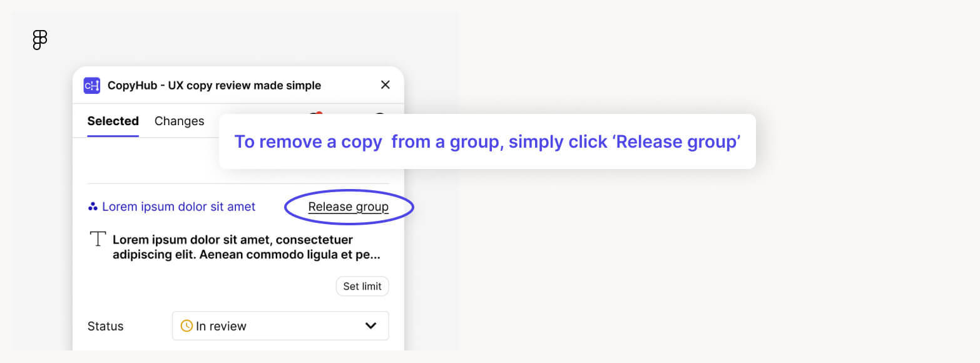Click the Figma logo icon
The height and width of the screenshot is (363, 980).
point(39,40)
